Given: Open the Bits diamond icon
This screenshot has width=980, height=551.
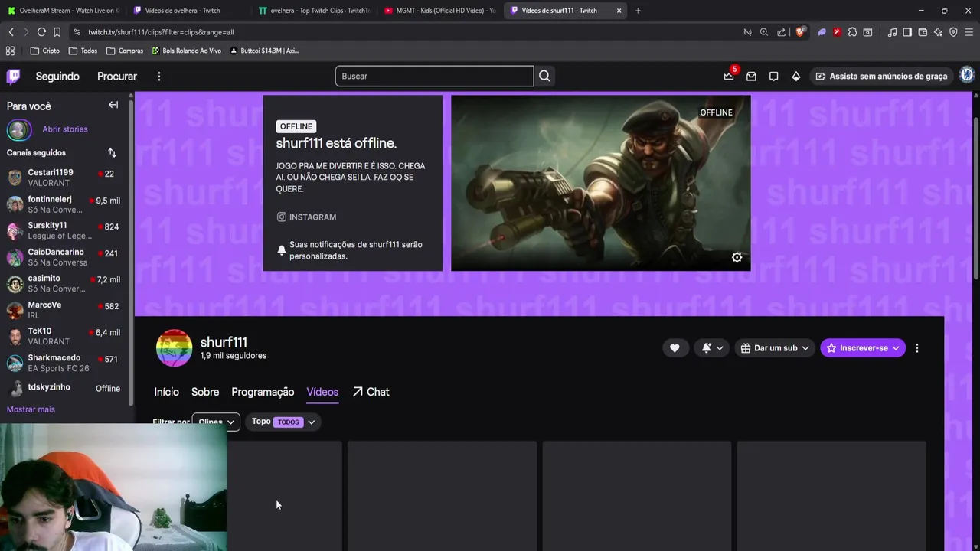Looking at the screenshot, I should pyautogui.click(x=796, y=77).
